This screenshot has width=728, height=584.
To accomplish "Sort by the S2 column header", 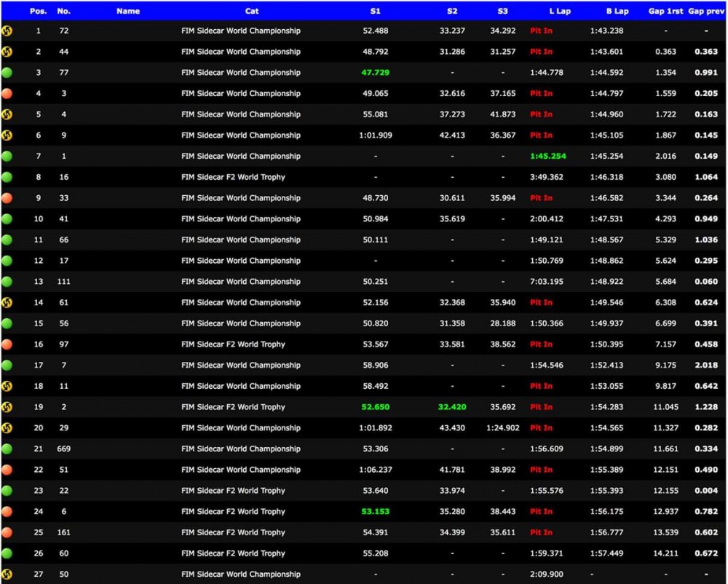I will tap(452, 11).
